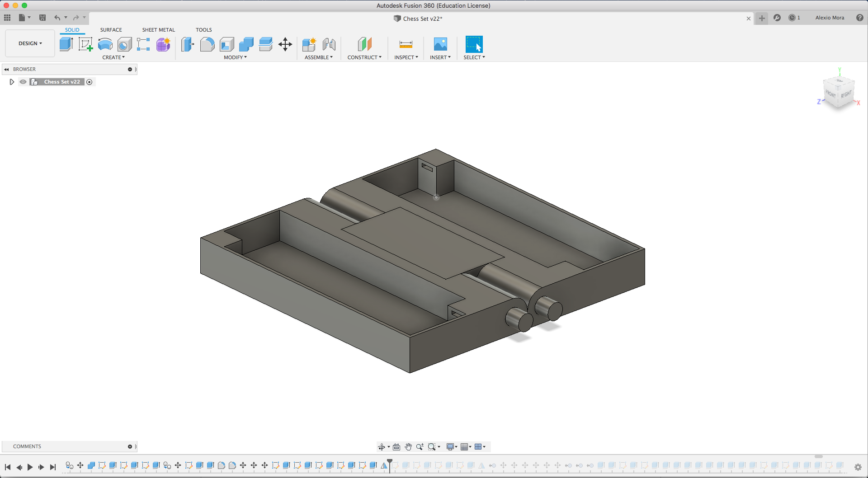868x478 pixels.
Task: Click the timeline history marker
Action: click(x=390, y=465)
